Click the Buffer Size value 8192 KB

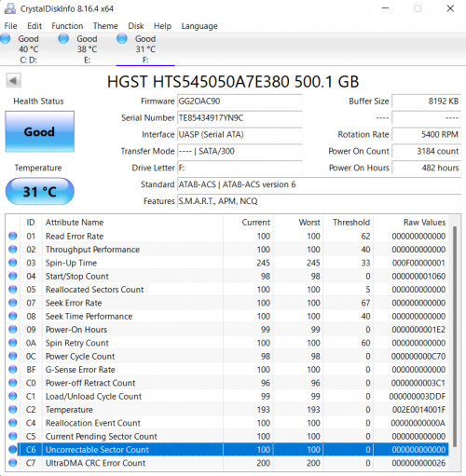coord(426,102)
